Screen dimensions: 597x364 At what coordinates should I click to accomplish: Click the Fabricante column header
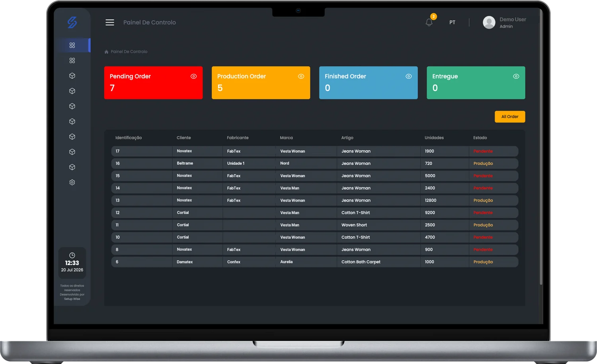coord(238,138)
